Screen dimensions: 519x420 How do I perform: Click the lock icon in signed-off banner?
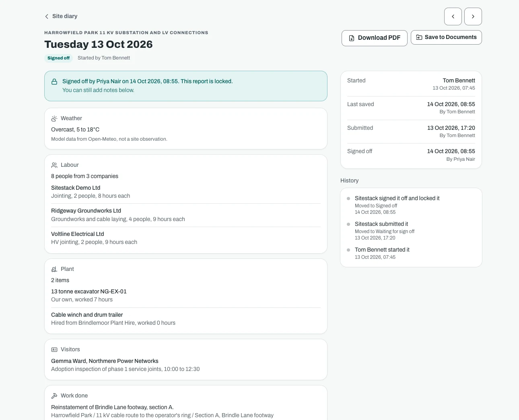click(x=54, y=82)
